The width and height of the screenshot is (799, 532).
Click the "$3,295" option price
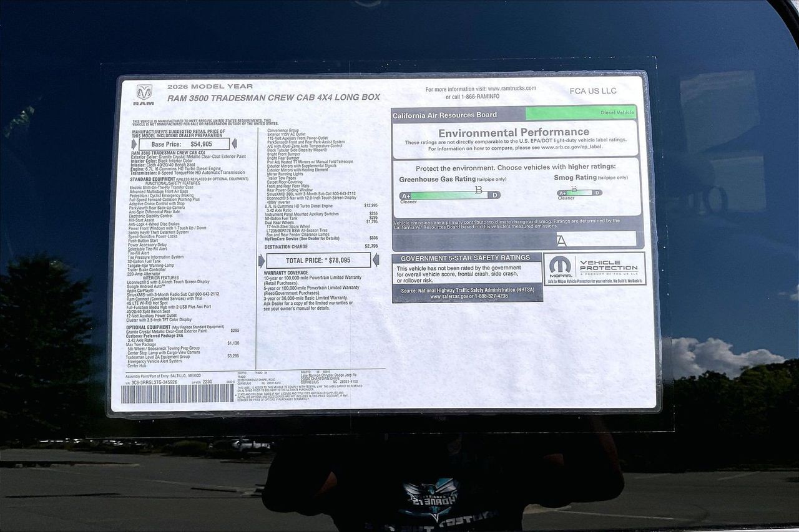click(233, 355)
